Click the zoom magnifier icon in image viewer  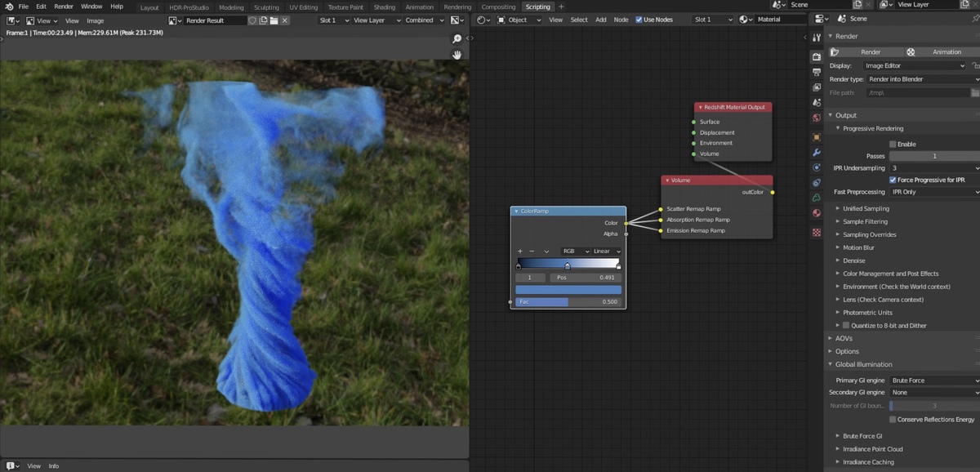457,39
